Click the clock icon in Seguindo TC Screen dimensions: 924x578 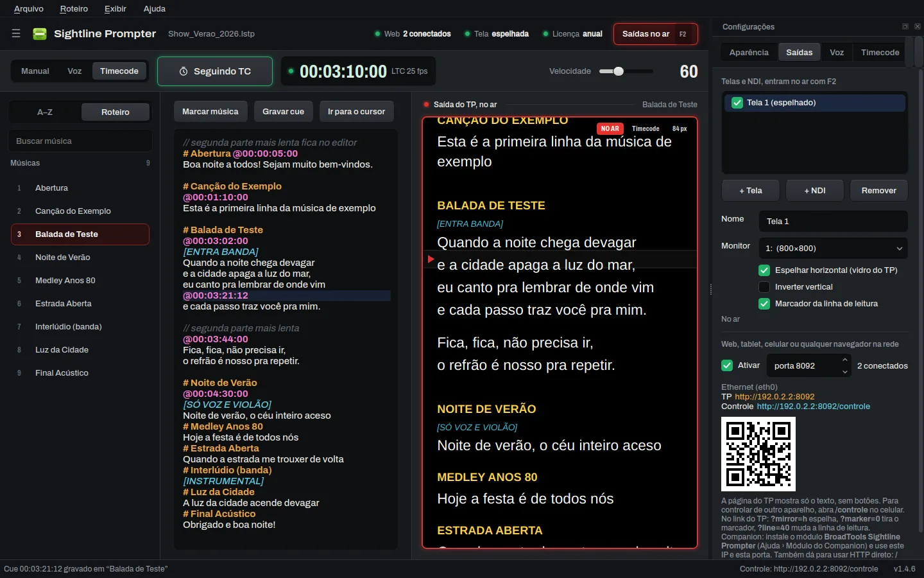coord(184,71)
